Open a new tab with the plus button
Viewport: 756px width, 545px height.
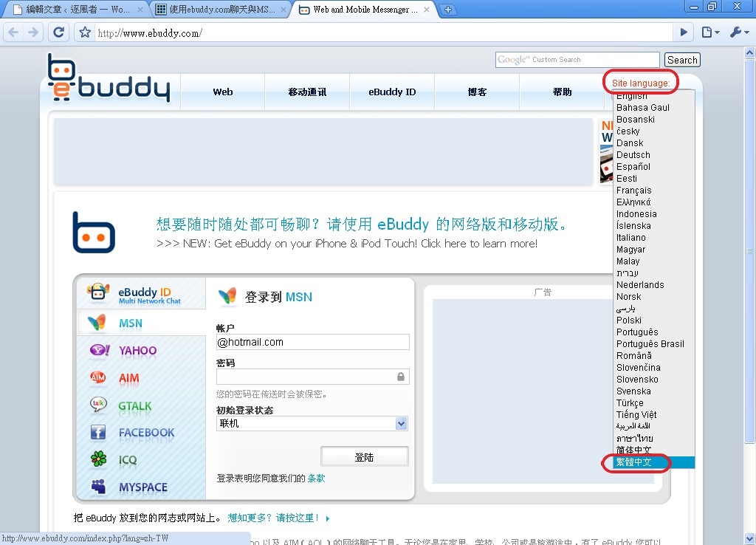(448, 10)
